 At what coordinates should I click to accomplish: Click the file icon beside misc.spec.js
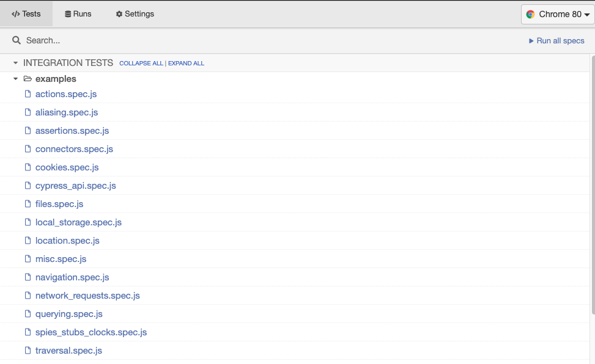pyautogui.click(x=28, y=259)
